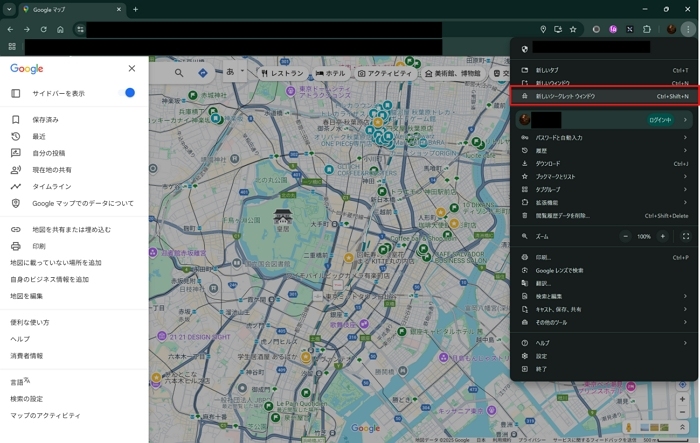Close the Google Maps side menu
The height and width of the screenshot is (443, 700).
pyautogui.click(x=132, y=69)
